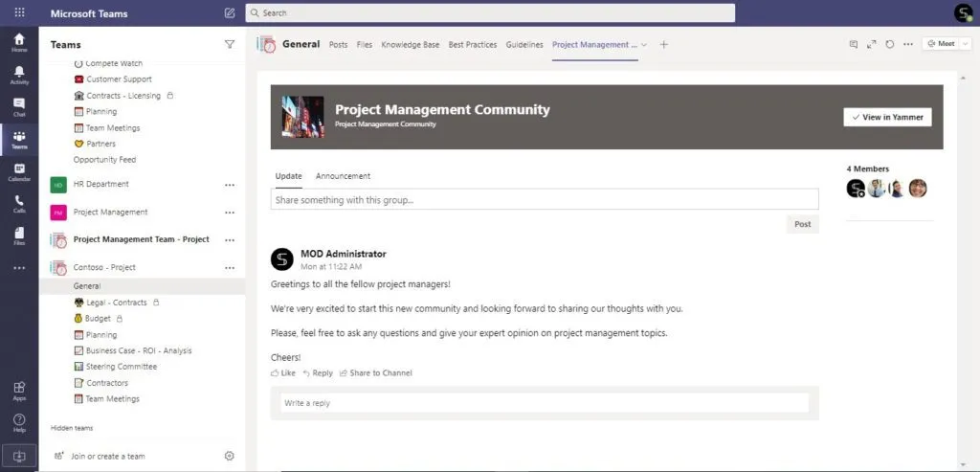Like the MOD Administrator post

click(x=283, y=373)
